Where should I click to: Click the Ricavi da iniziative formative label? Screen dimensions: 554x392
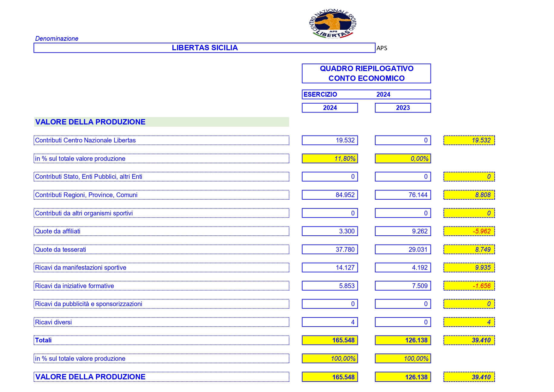pyautogui.click(x=161, y=286)
